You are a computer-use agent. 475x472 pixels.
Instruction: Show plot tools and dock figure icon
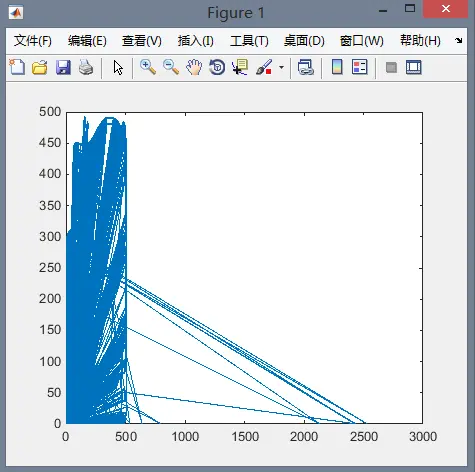(414, 67)
